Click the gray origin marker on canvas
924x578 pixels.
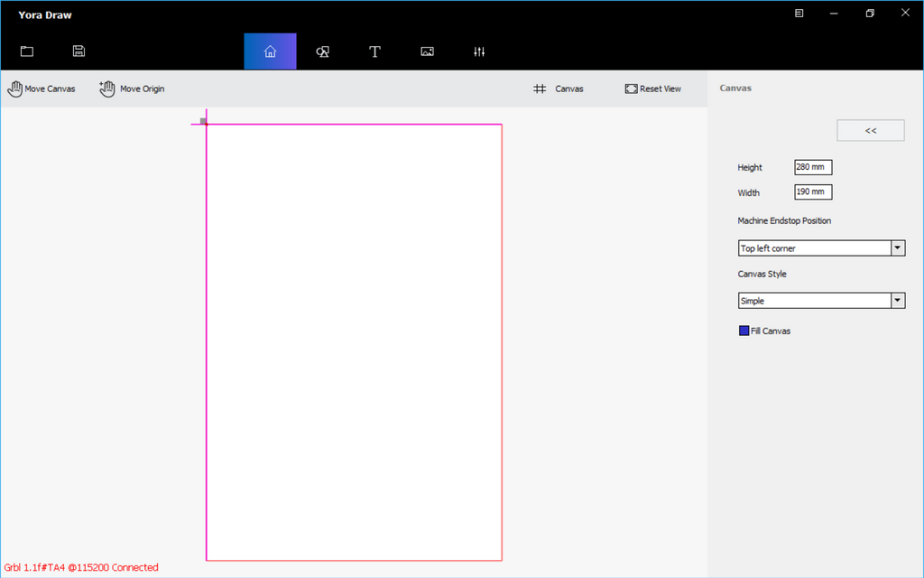pos(203,121)
